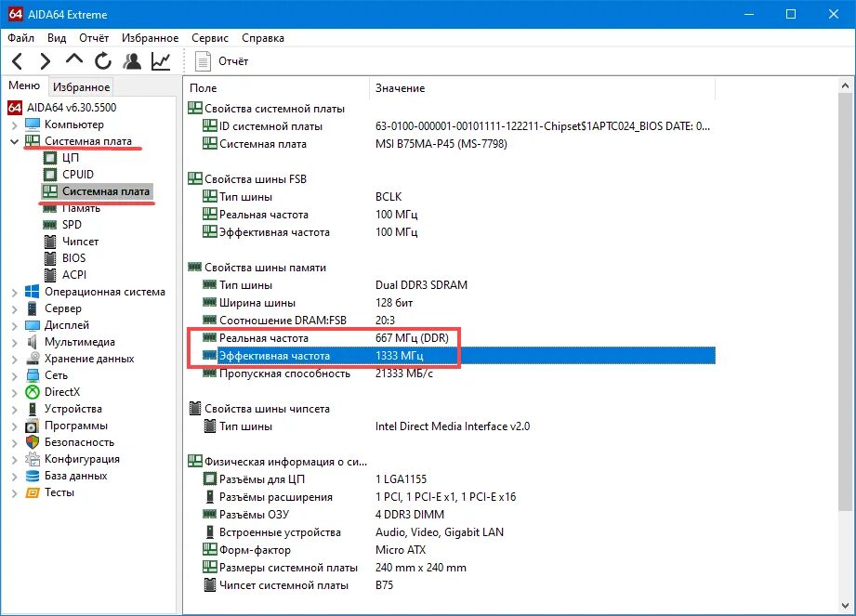Open the Справка menu
This screenshot has height=616, width=856.
263,38
